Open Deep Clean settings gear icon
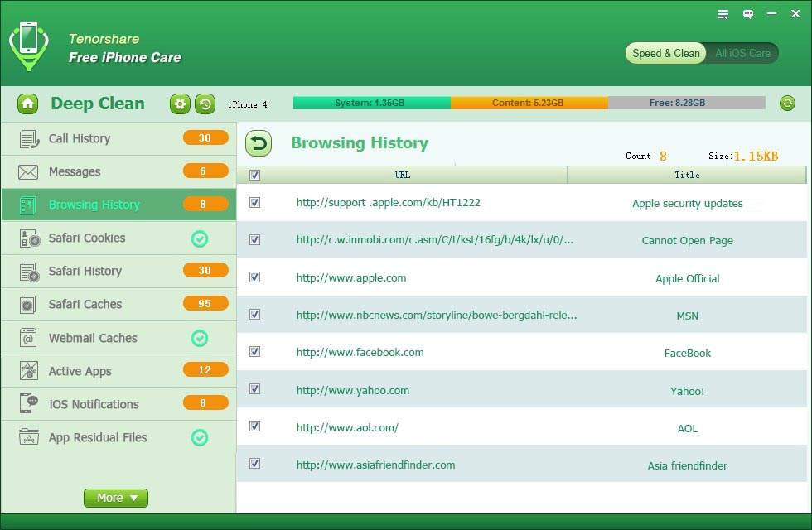812x530 pixels. coord(180,104)
